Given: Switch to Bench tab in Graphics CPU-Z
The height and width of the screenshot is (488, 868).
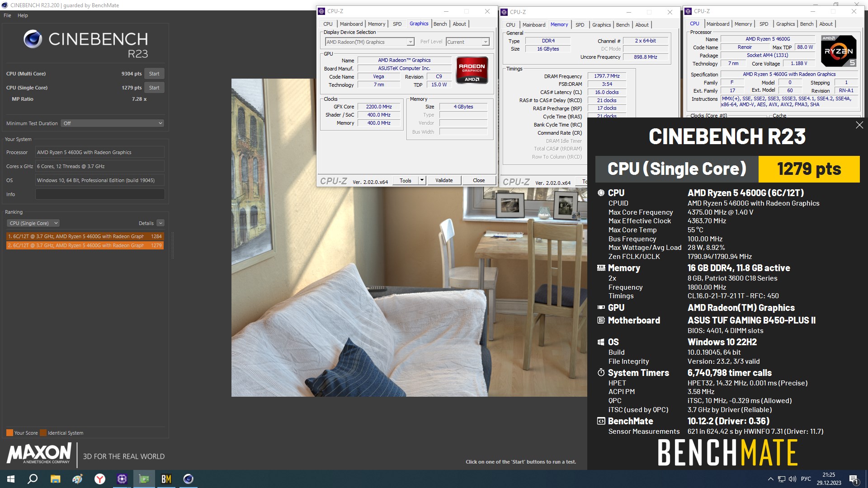Looking at the screenshot, I should tap(440, 24).
